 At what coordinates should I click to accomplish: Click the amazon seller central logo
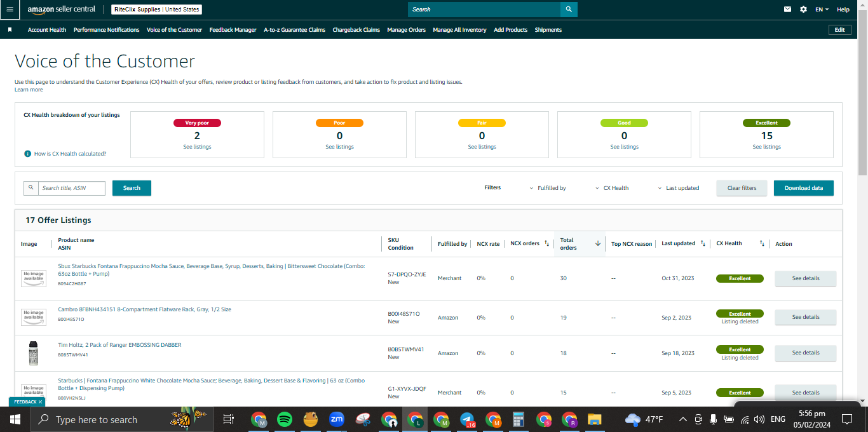[x=62, y=10]
